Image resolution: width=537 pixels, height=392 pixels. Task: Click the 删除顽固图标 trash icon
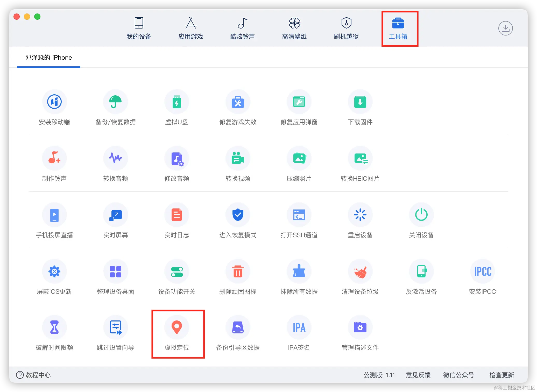pyautogui.click(x=238, y=271)
